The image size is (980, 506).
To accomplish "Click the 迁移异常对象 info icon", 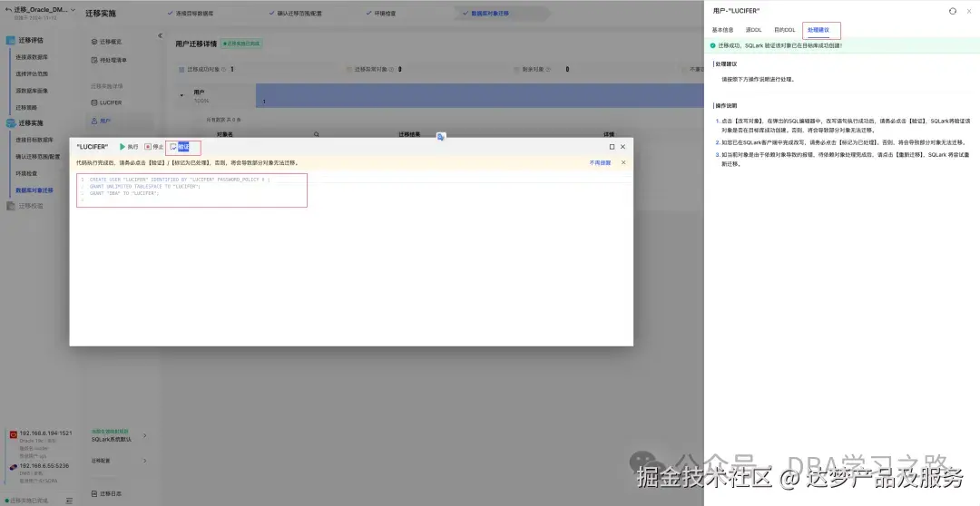I will (x=391, y=69).
